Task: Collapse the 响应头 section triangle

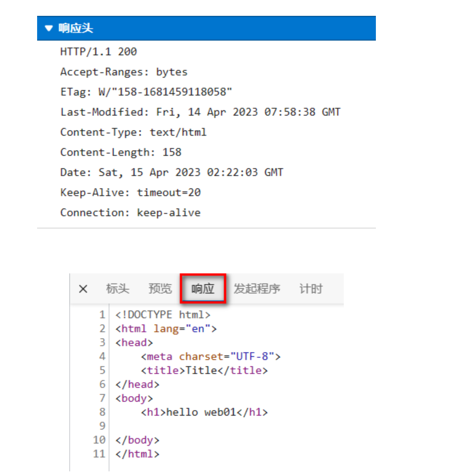Action: click(x=49, y=28)
